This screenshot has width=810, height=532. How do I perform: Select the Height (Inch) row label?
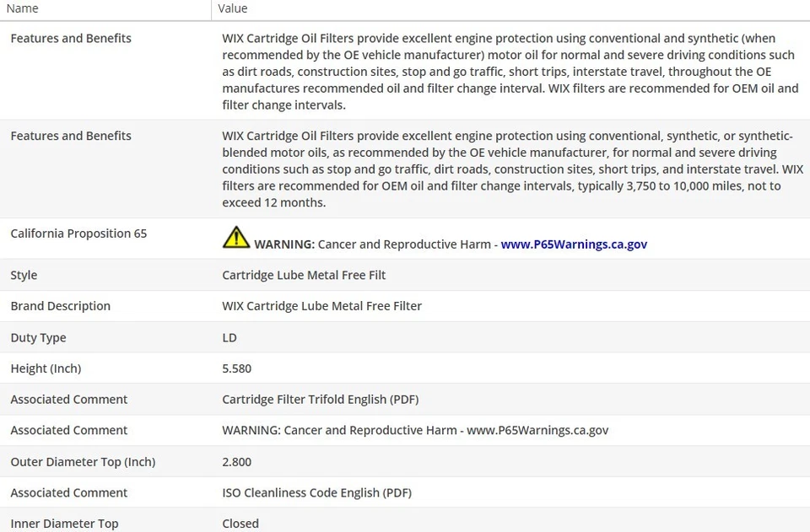click(46, 368)
